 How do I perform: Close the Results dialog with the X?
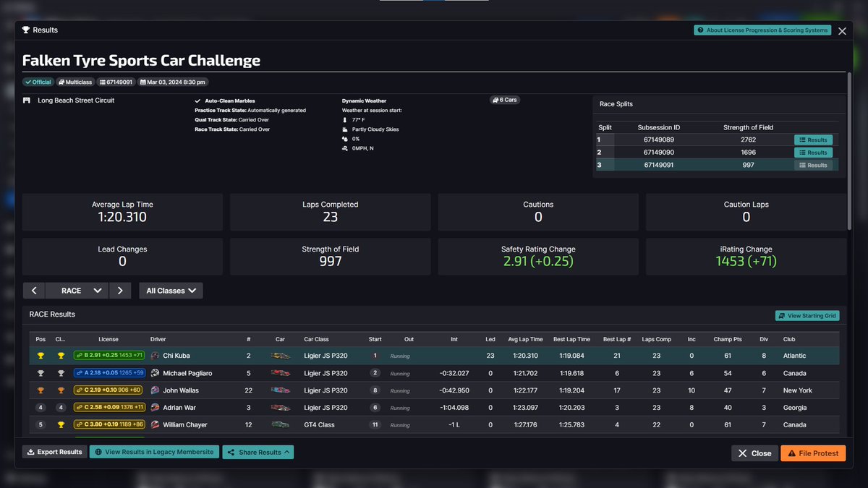[x=842, y=31]
